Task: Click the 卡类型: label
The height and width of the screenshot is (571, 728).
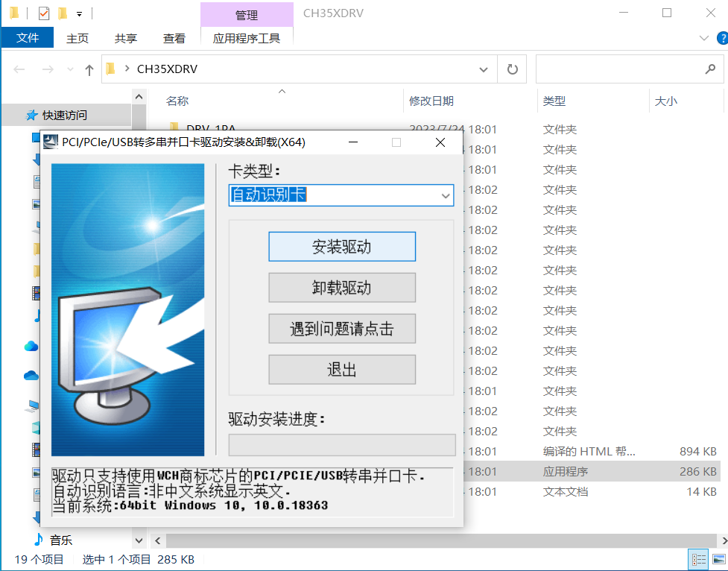Action: point(254,171)
